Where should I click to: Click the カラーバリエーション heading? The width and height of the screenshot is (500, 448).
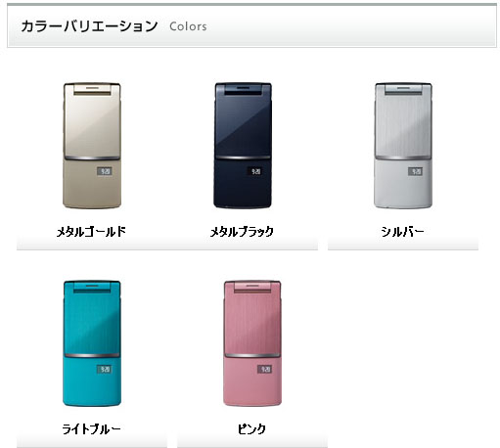pyautogui.click(x=89, y=26)
